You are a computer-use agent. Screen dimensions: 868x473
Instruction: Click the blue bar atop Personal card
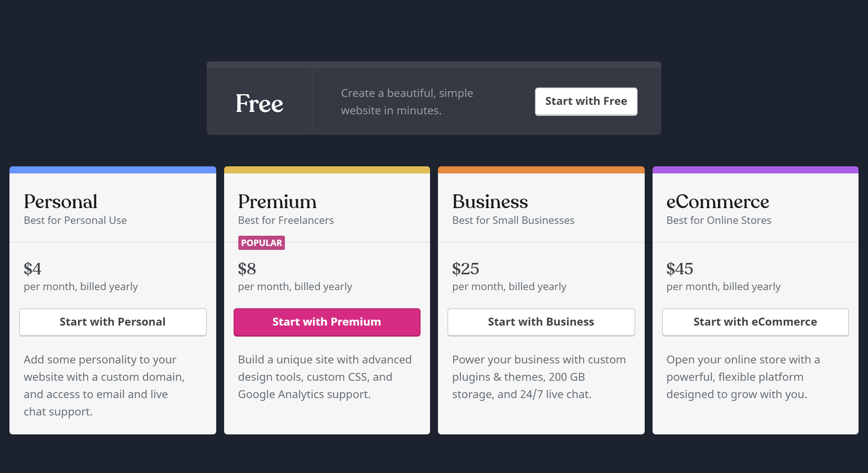tap(113, 170)
